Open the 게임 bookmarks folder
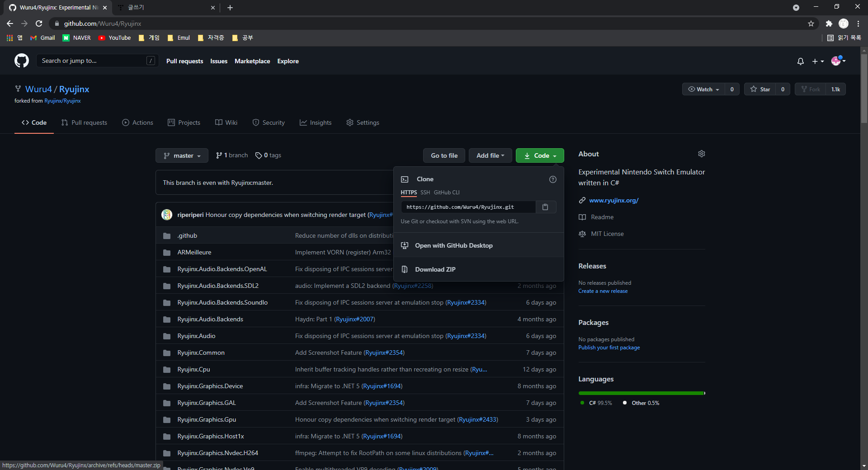This screenshot has width=868, height=470. pyautogui.click(x=149, y=38)
